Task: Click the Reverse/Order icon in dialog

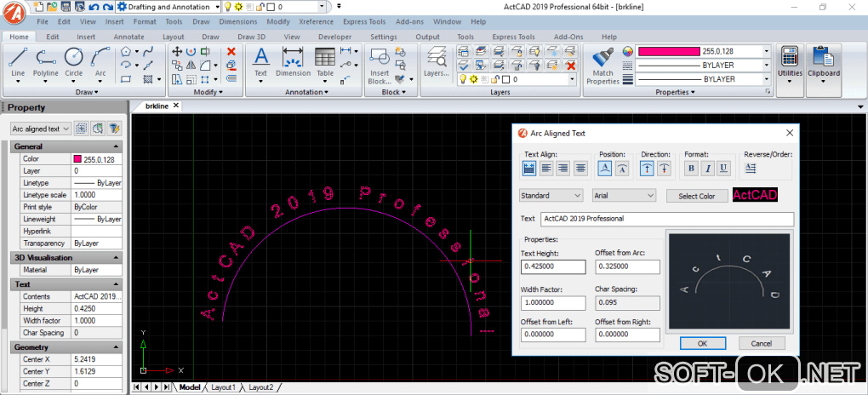Action: 750,168
